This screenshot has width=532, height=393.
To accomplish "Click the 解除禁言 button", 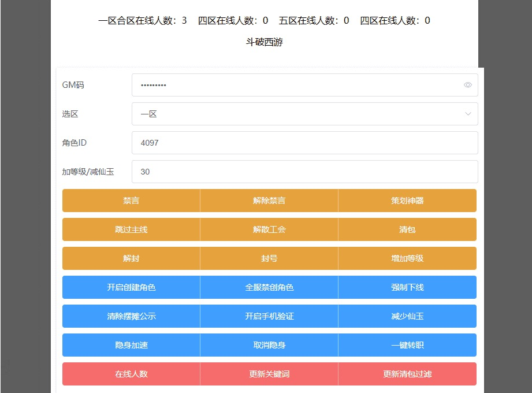I will click(x=269, y=201).
